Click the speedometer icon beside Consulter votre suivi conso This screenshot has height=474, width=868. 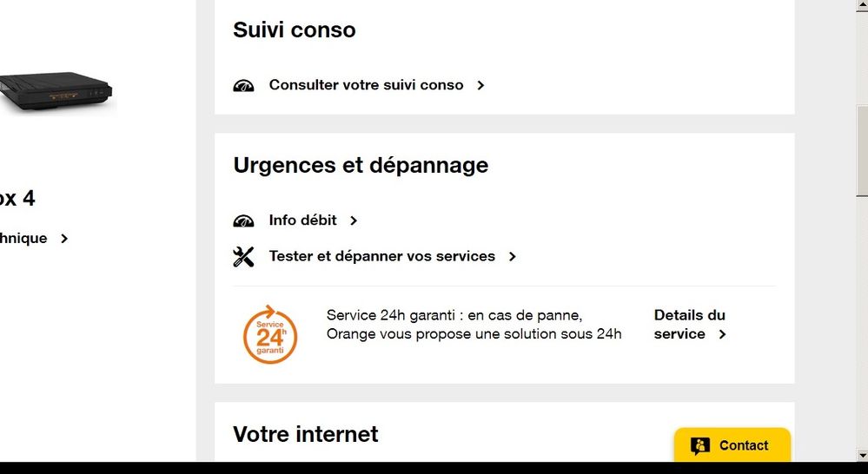[243, 86]
